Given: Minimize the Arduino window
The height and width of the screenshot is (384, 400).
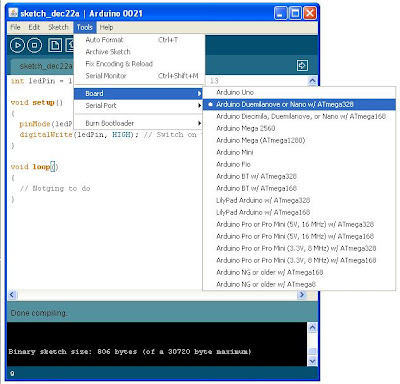Looking at the screenshot, I should click(x=281, y=13).
